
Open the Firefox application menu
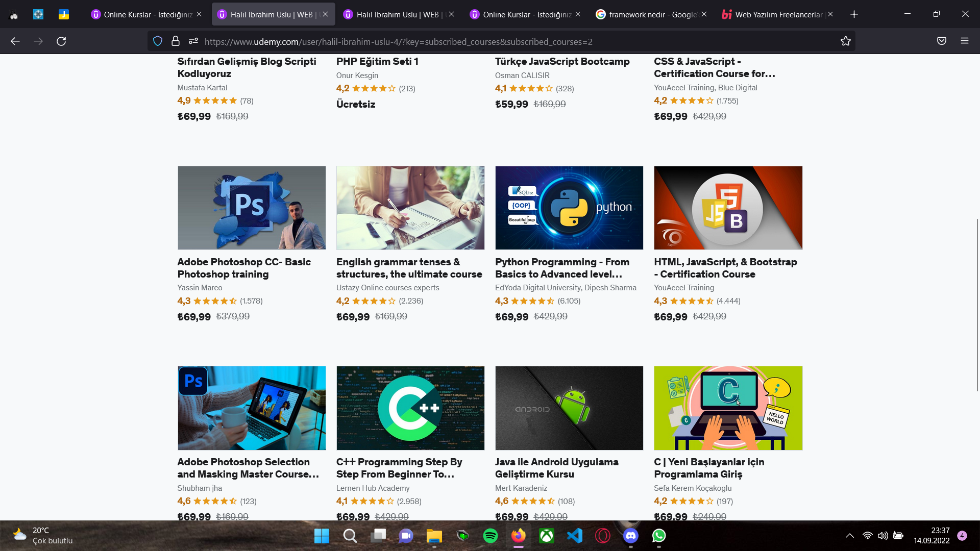click(965, 41)
